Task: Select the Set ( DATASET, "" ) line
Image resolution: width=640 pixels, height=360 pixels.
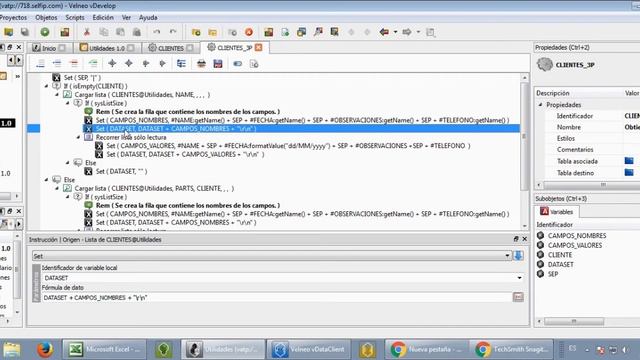Action: 121,171
